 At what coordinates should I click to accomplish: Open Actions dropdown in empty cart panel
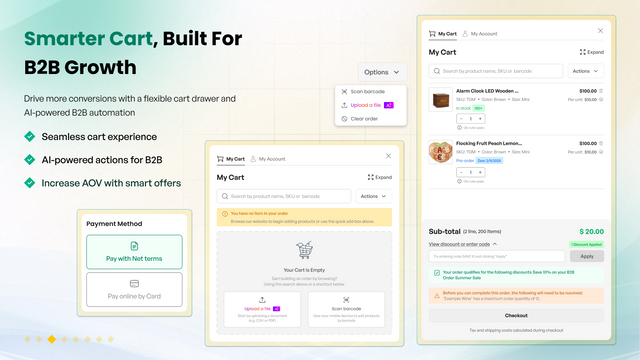pyautogui.click(x=373, y=196)
